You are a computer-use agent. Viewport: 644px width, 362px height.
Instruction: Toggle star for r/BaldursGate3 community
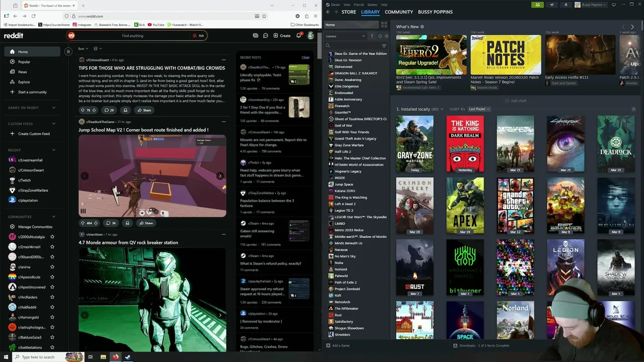[52, 337]
